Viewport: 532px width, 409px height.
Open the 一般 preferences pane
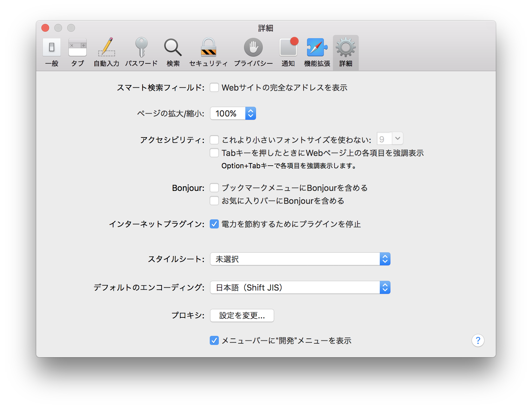point(51,52)
